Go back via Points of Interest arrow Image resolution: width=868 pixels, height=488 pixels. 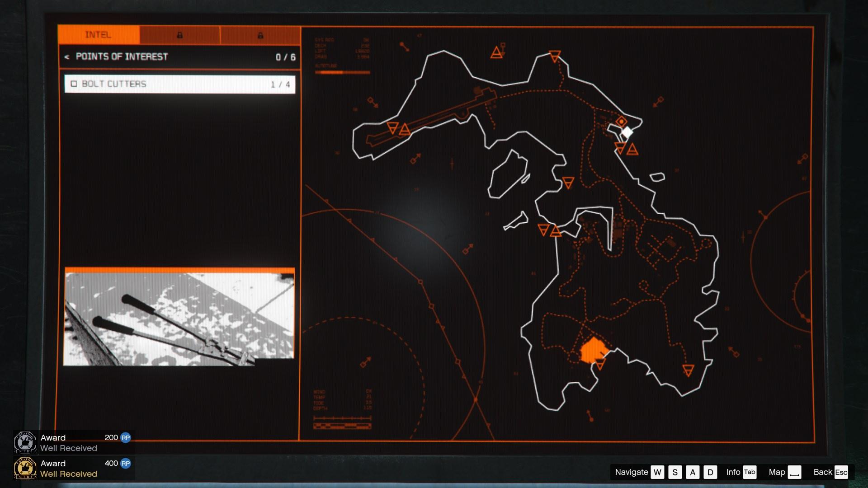(x=67, y=57)
